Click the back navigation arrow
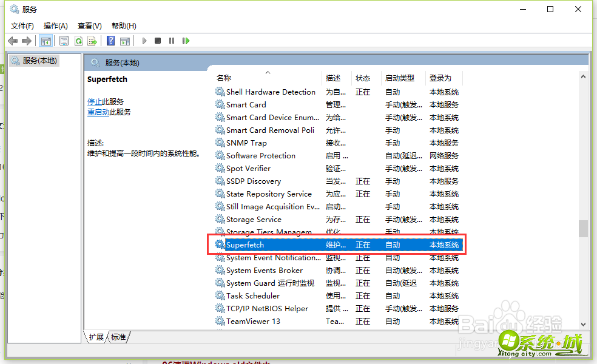This screenshot has height=364, width=597. pyautogui.click(x=13, y=41)
